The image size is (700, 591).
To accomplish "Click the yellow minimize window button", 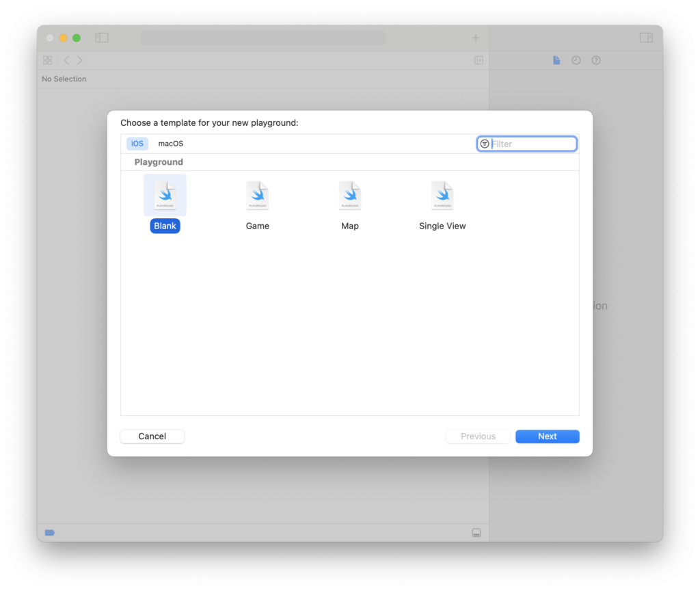I will pos(64,38).
